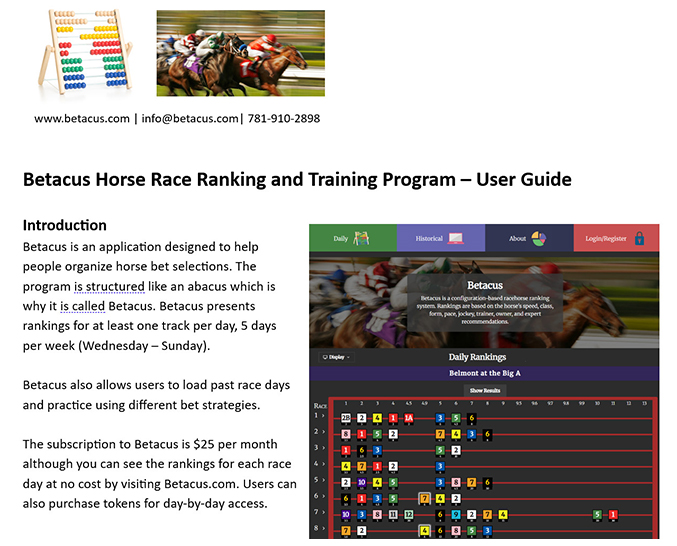677x546 pixels.
Task: Click the Introduction heading
Action: (65, 225)
